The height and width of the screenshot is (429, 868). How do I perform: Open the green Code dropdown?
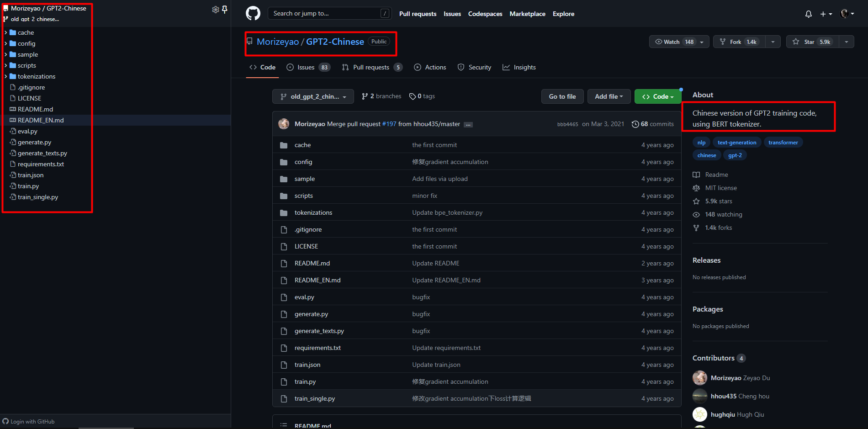coord(658,96)
